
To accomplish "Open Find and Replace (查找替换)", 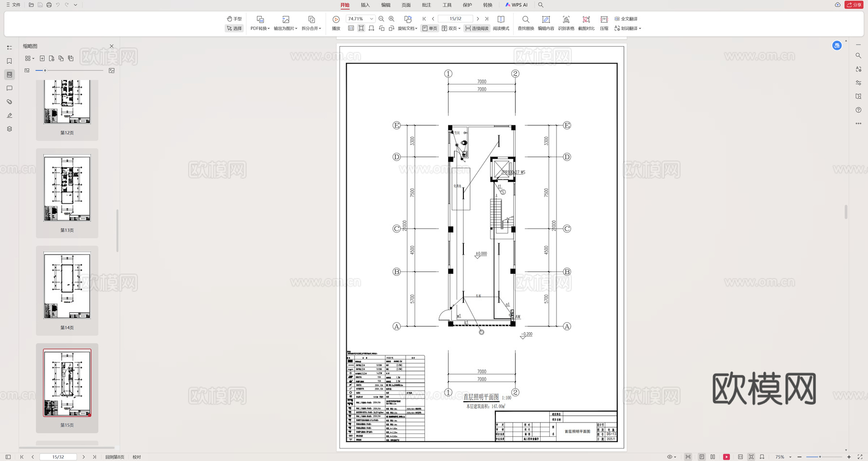I will 526,23.
